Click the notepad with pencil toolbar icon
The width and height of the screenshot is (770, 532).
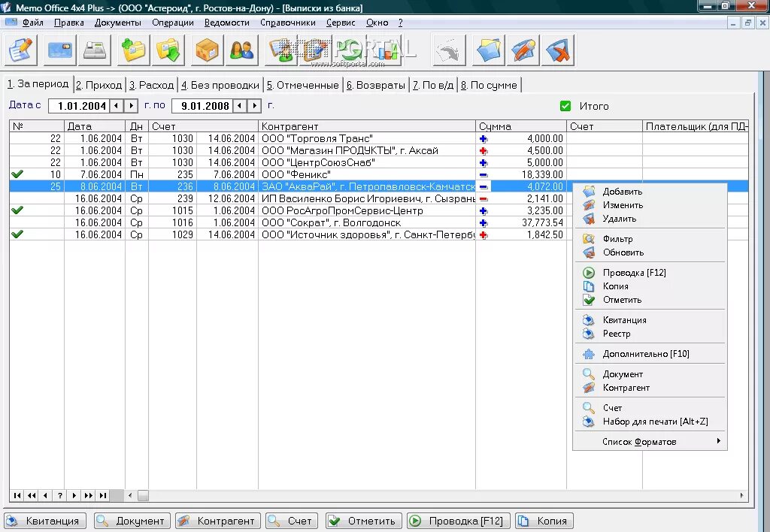(20, 50)
